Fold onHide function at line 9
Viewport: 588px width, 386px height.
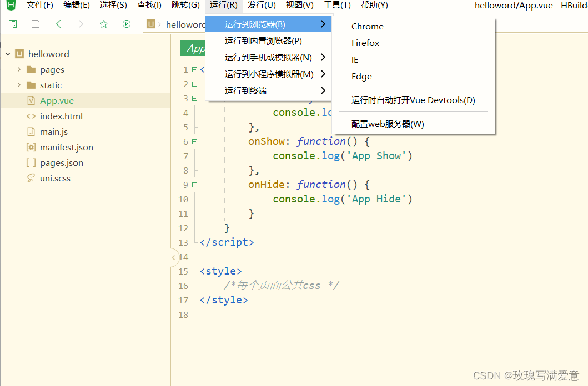[x=194, y=185]
